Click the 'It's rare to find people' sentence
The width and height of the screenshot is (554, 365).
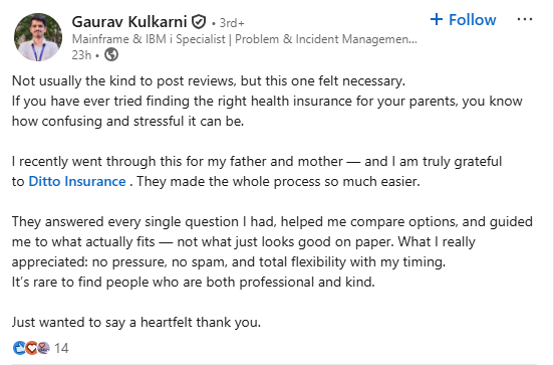pos(193,282)
